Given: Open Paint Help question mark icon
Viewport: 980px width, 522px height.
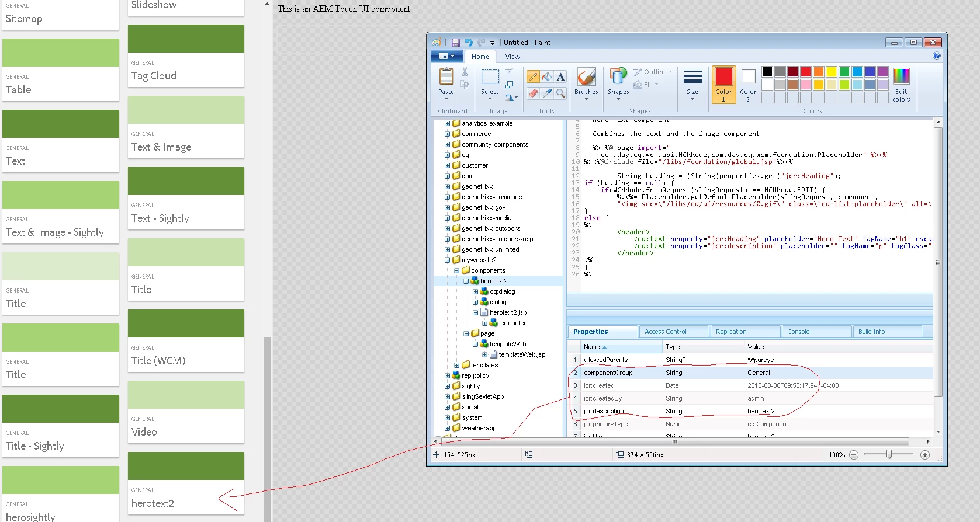Looking at the screenshot, I should (x=937, y=56).
